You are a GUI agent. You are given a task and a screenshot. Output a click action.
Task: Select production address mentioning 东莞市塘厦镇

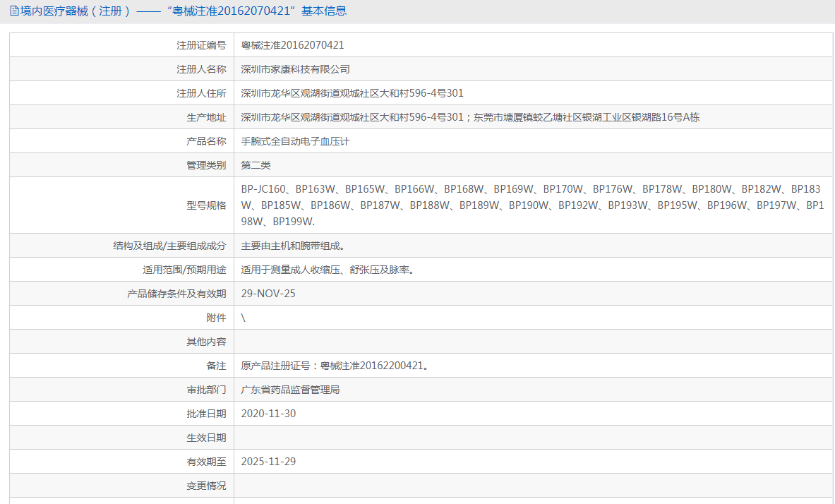pyautogui.click(x=470, y=117)
